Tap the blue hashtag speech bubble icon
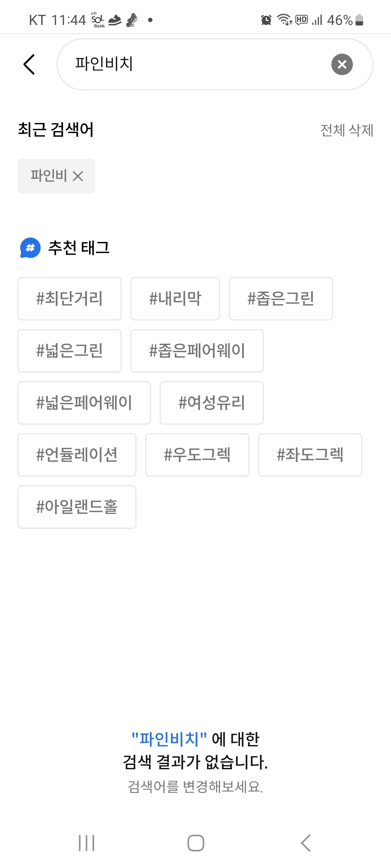 coord(30,248)
